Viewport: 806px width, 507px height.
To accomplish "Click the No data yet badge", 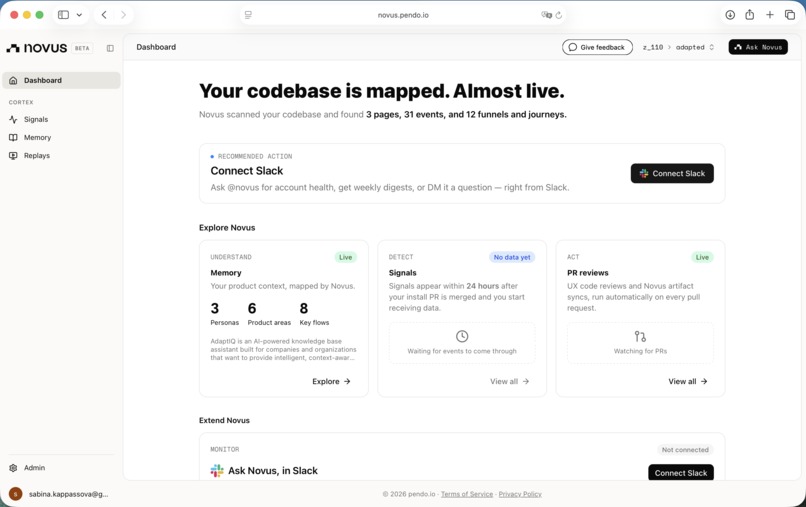I will coord(512,257).
